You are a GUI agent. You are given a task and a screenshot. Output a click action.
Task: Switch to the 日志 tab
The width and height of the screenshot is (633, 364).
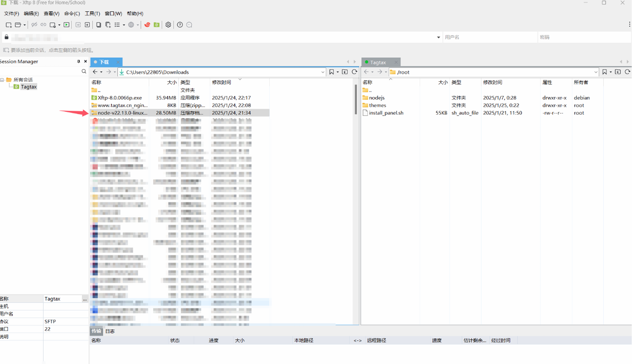(x=110, y=331)
